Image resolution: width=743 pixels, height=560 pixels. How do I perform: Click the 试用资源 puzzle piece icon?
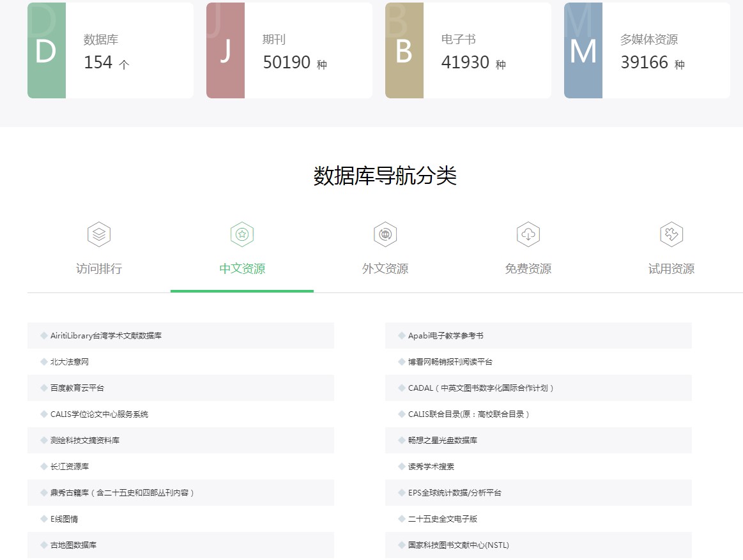671,234
